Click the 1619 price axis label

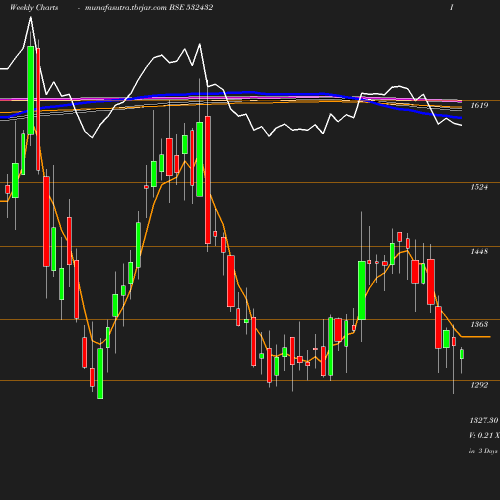pos(479,105)
